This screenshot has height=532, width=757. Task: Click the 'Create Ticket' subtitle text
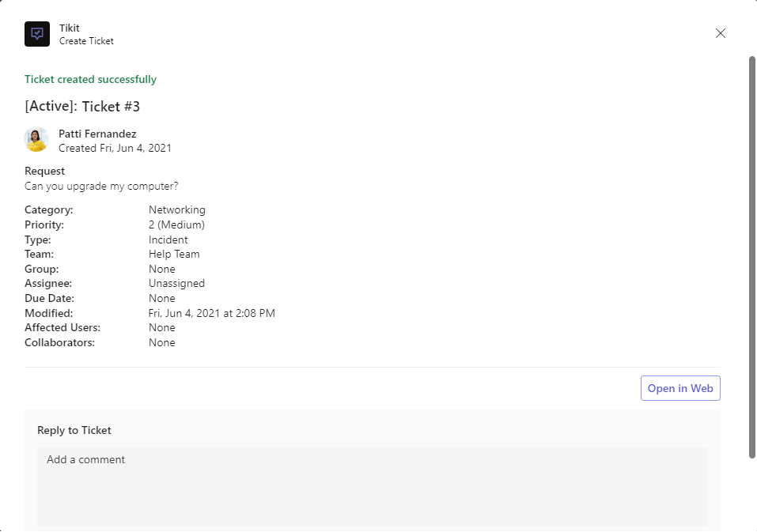click(x=86, y=41)
